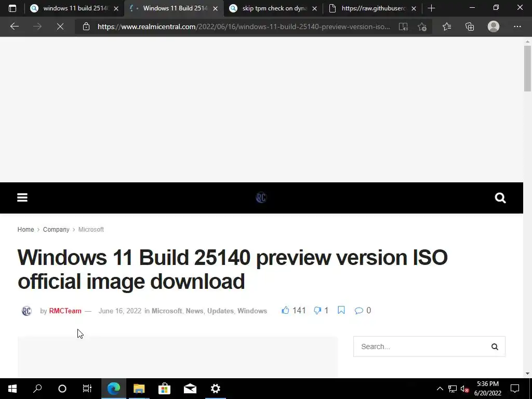Open RMCTeam author page
The width and height of the screenshot is (532, 399).
65,311
